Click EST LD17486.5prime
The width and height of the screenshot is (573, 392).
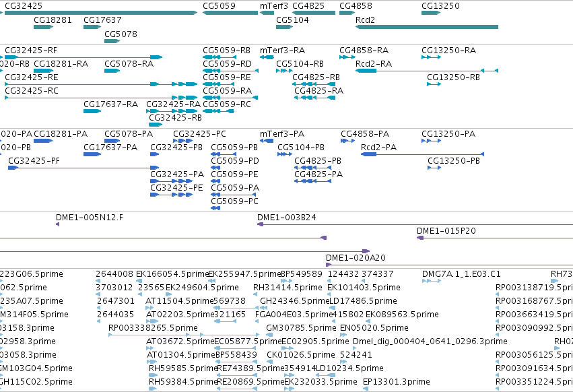tap(331, 308)
